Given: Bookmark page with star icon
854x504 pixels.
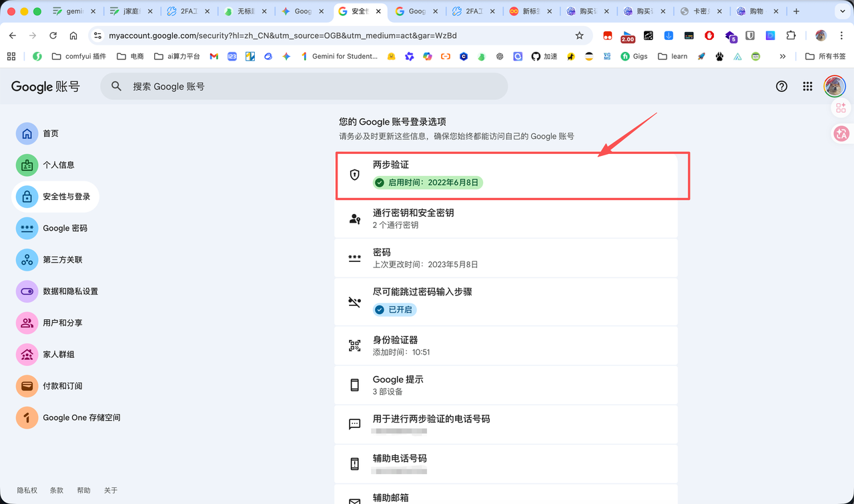Looking at the screenshot, I should click(579, 35).
